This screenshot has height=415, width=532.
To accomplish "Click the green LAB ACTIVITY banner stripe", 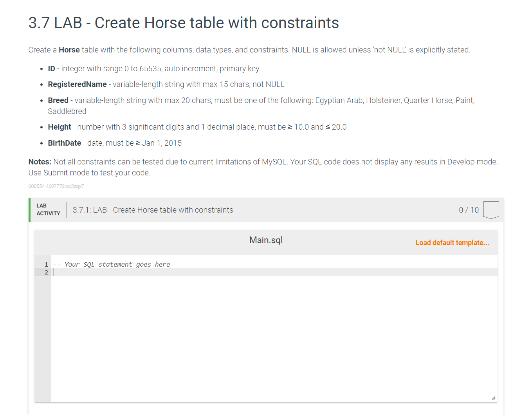I will point(29,210).
